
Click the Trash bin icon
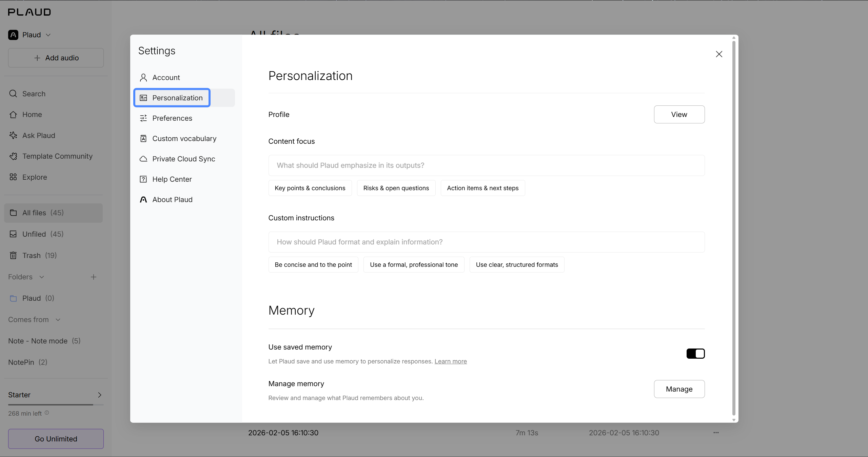pos(13,256)
